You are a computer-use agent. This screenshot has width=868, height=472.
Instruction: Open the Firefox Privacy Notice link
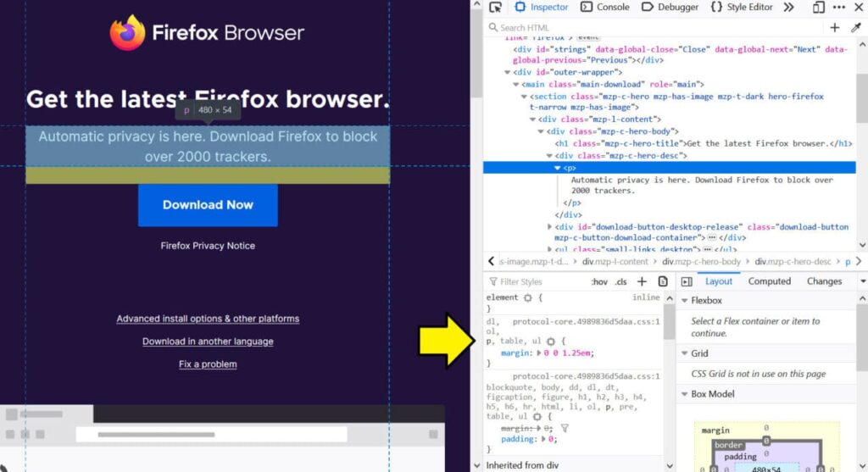click(208, 246)
